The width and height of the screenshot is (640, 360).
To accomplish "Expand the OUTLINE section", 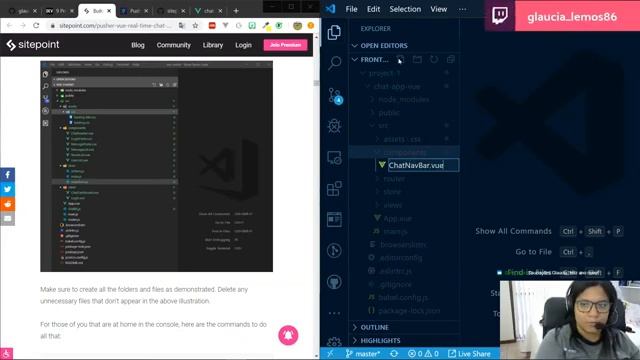I will [370, 327].
